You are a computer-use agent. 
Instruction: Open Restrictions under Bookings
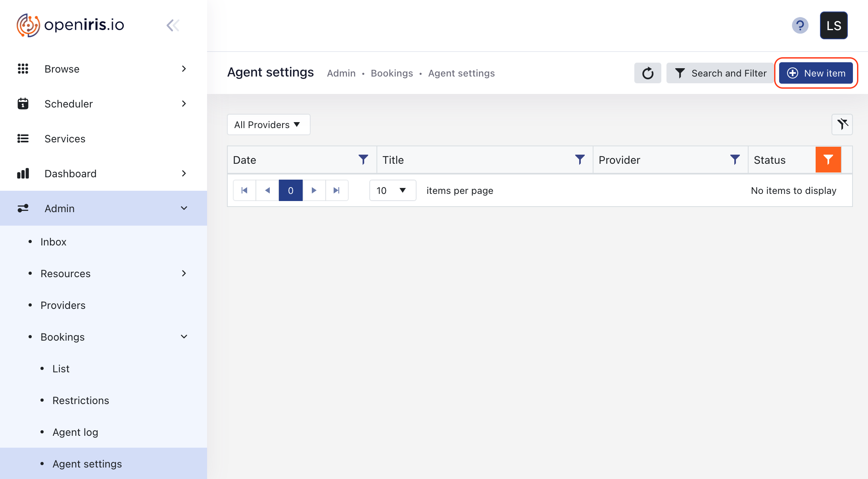pos(81,400)
